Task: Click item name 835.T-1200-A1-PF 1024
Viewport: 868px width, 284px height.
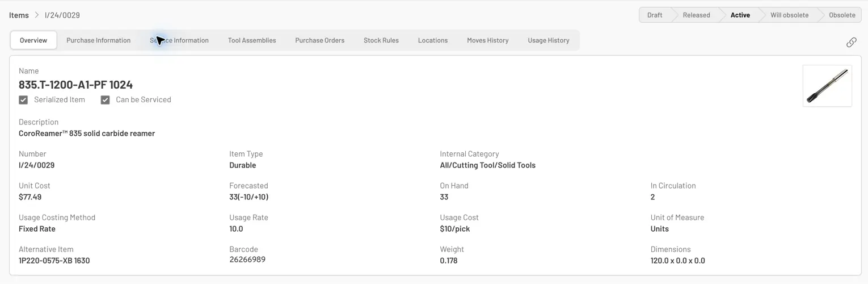Action: click(x=76, y=85)
